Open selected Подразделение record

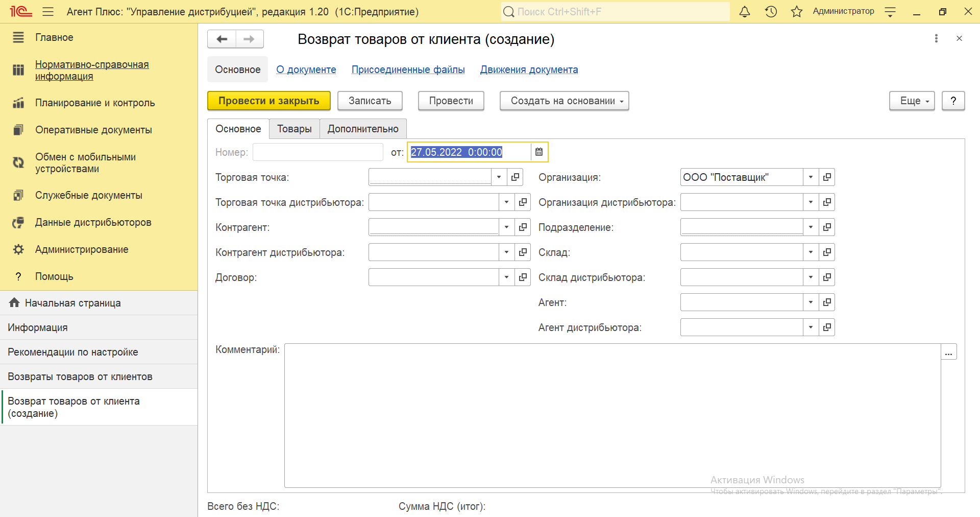click(x=827, y=227)
